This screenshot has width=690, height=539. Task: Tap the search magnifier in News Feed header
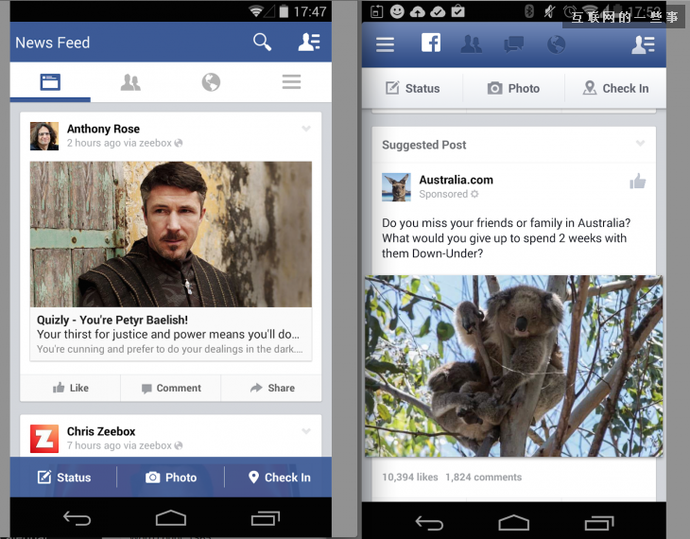pos(262,42)
